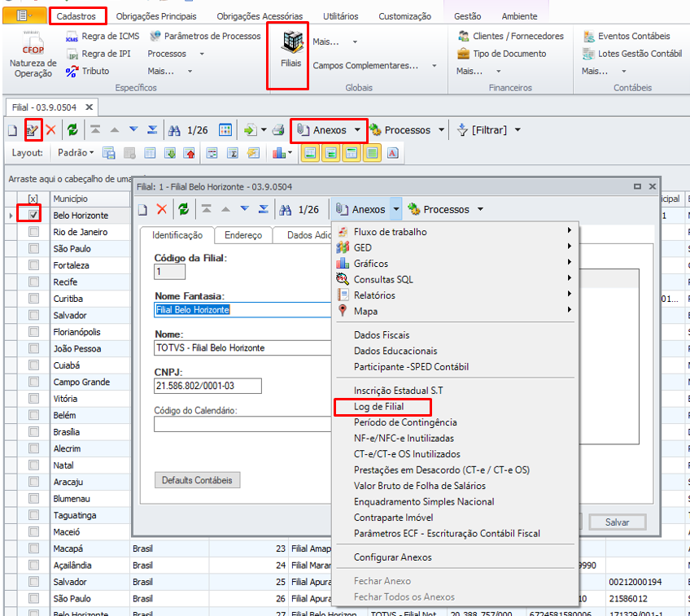690x616 pixels.
Task: Check São Paulo row checkbox below Rio de Janeiro
Action: point(34,248)
